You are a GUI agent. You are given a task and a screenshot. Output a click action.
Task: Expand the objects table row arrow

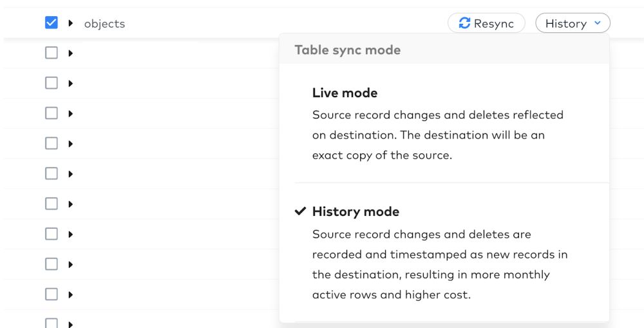[x=71, y=23]
